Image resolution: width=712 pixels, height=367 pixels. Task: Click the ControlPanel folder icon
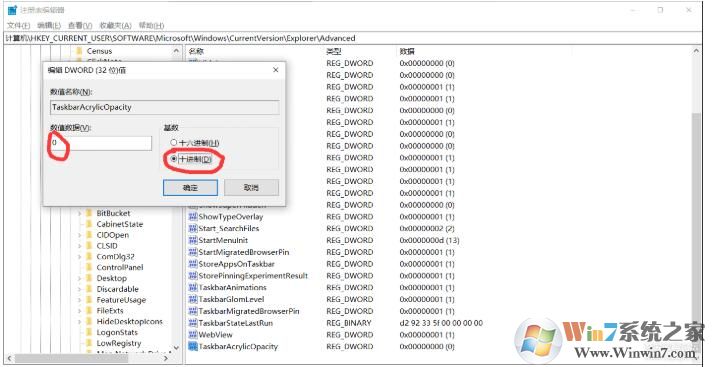tap(89, 268)
